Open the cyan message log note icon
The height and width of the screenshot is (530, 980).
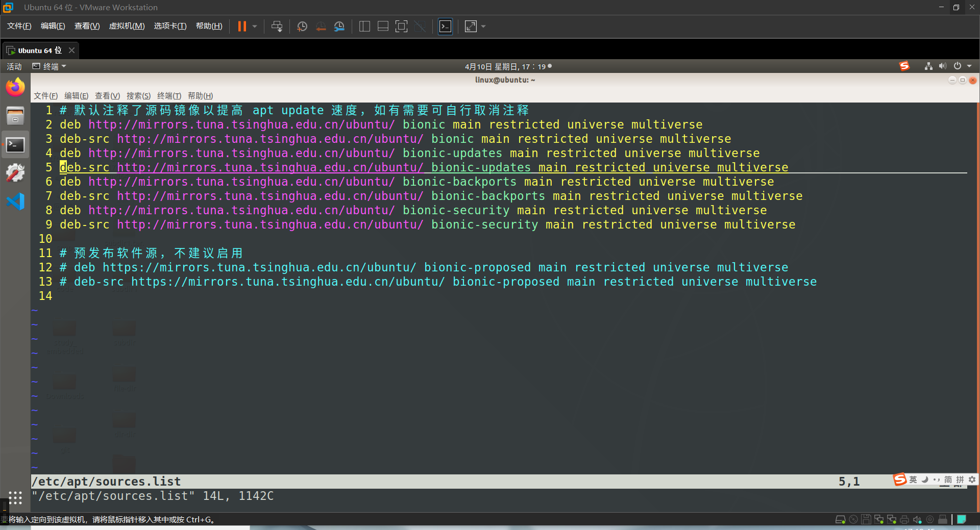click(962, 519)
